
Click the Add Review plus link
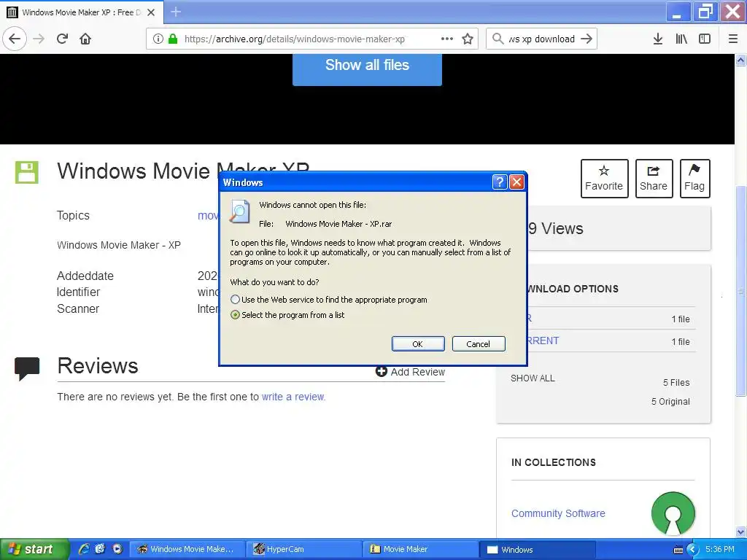pos(410,372)
